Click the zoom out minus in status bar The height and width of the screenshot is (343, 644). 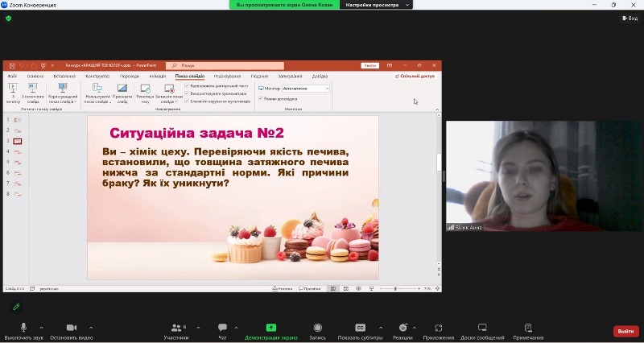(x=380, y=289)
